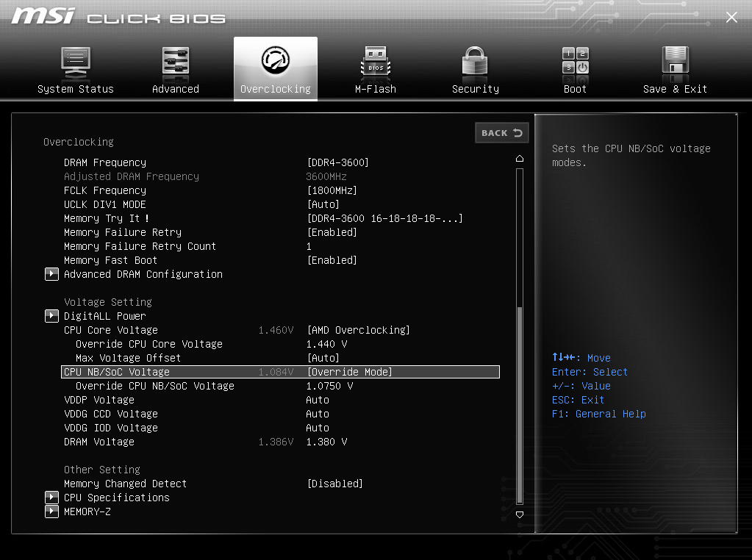Image resolution: width=752 pixels, height=560 pixels.
Task: Expand the CPU Specifications arrow
Action: (x=51, y=498)
